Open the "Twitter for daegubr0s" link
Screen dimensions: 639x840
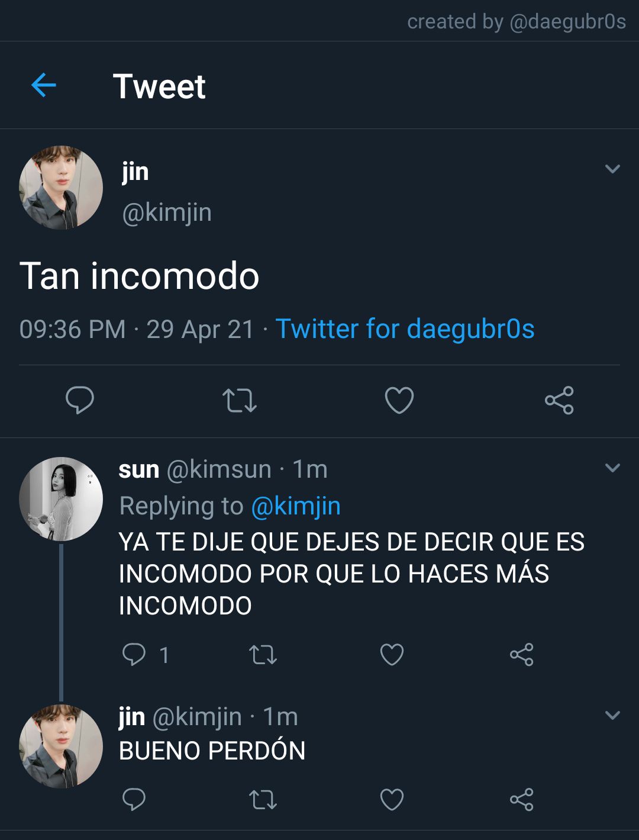coord(405,329)
